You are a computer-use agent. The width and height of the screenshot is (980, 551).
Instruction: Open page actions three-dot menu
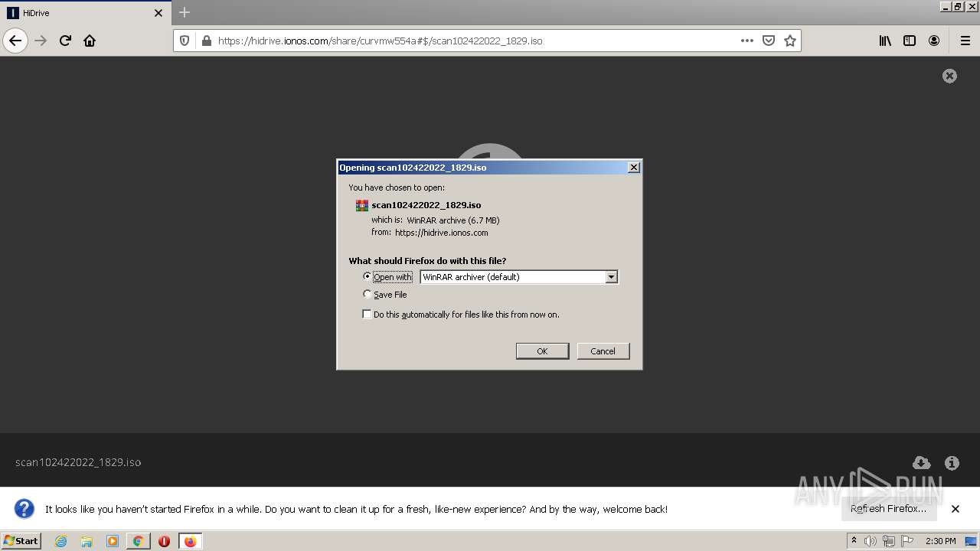click(x=747, y=41)
